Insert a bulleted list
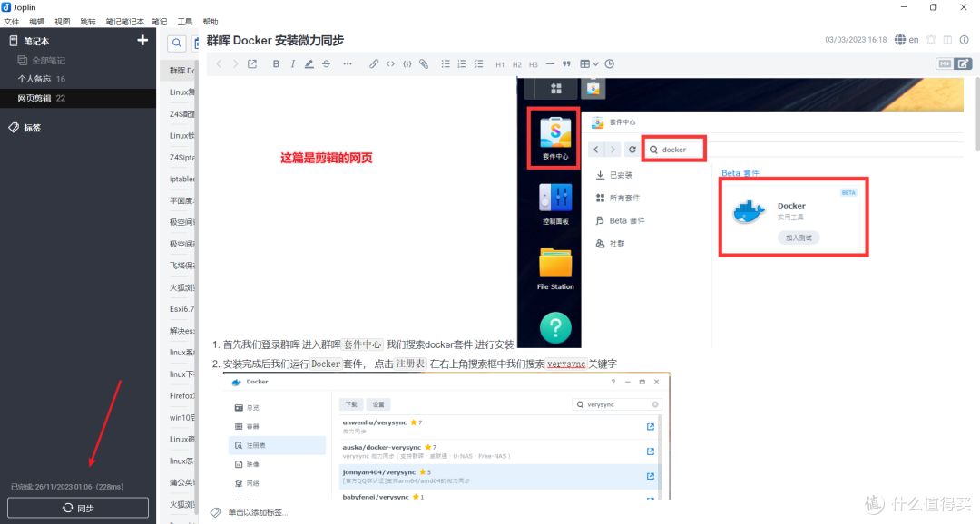The image size is (980, 524). pos(446,63)
